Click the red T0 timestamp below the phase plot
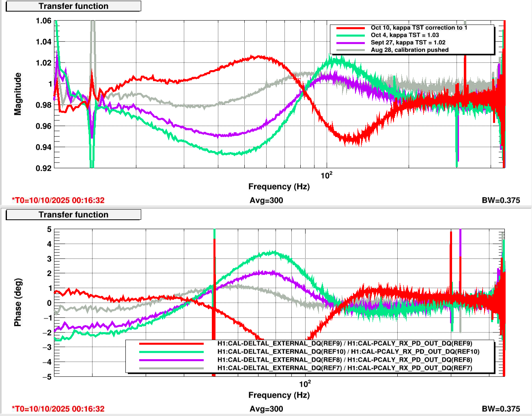Viewport: 532px width, 416px height. (58, 409)
